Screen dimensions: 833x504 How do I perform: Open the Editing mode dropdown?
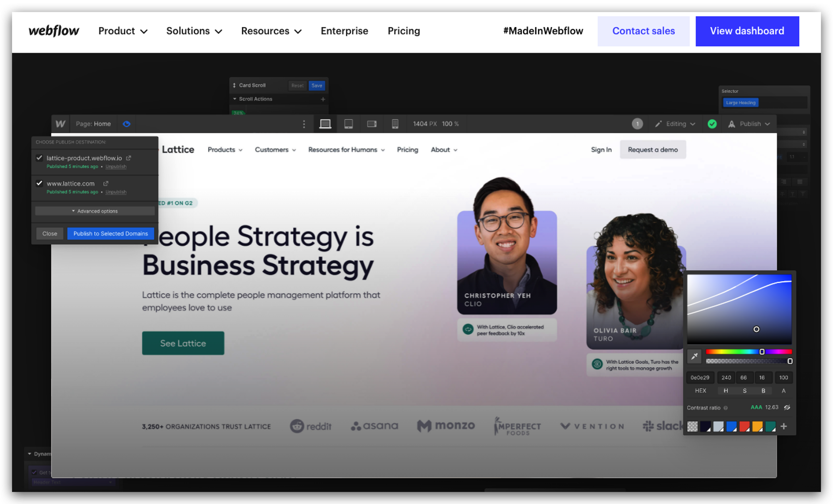tap(675, 124)
